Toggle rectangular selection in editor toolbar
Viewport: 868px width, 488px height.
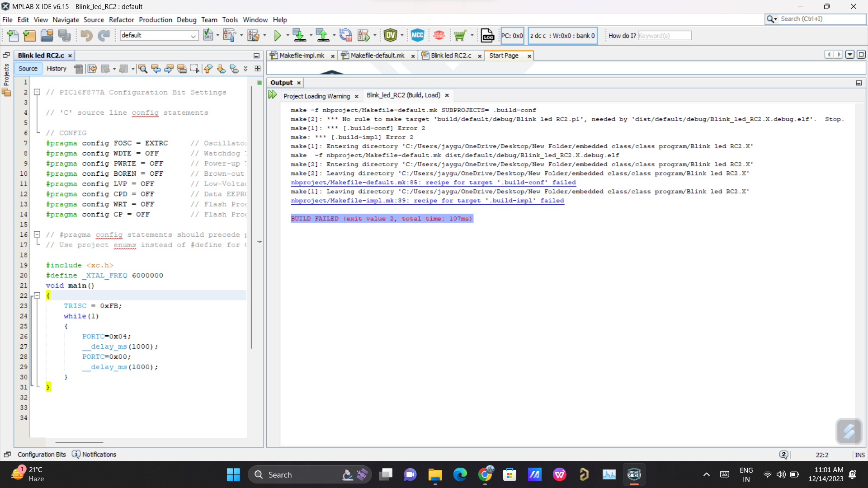[194, 69]
